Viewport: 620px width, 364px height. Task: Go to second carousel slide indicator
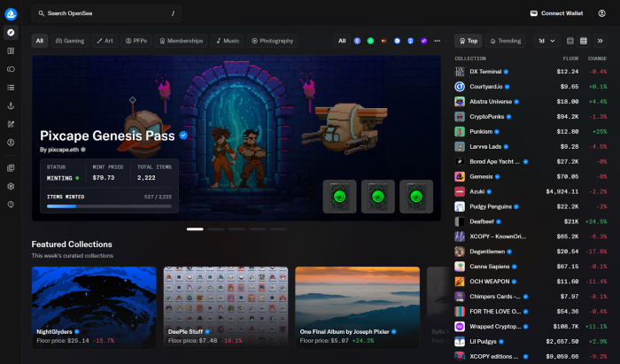[215, 228]
